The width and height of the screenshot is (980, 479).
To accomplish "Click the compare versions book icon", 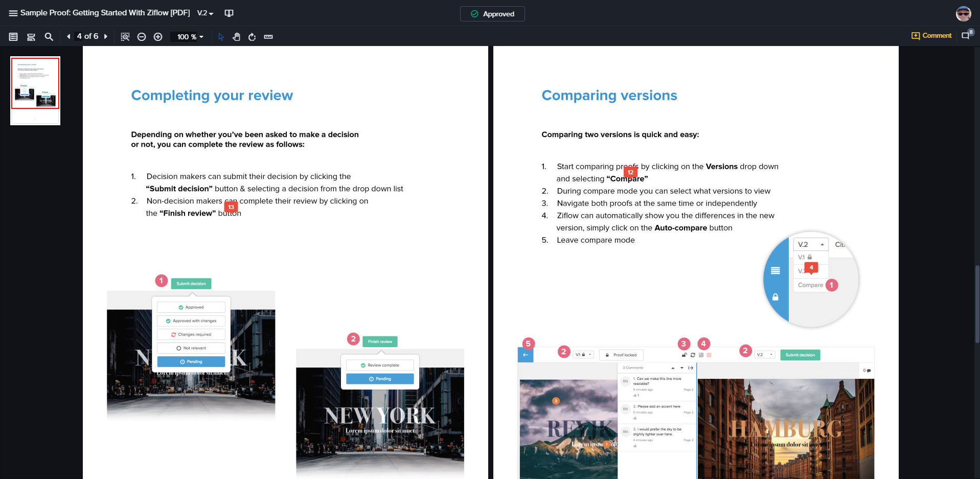I will (x=229, y=13).
